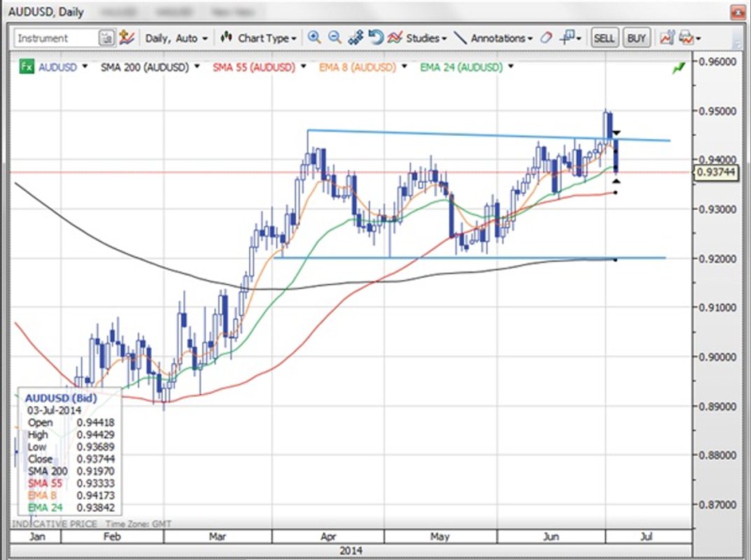Screen dimensions: 751x560
Task: Click the zoom out magnifier icon
Action: 335,38
